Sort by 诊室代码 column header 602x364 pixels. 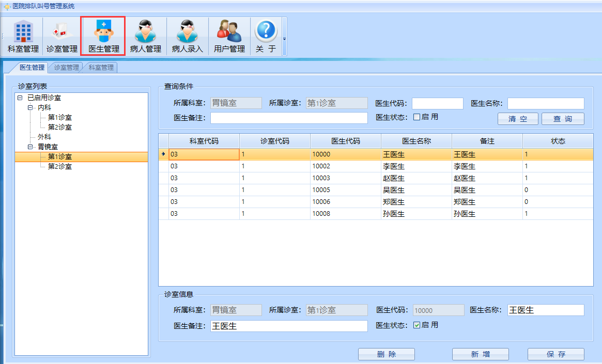(275, 141)
